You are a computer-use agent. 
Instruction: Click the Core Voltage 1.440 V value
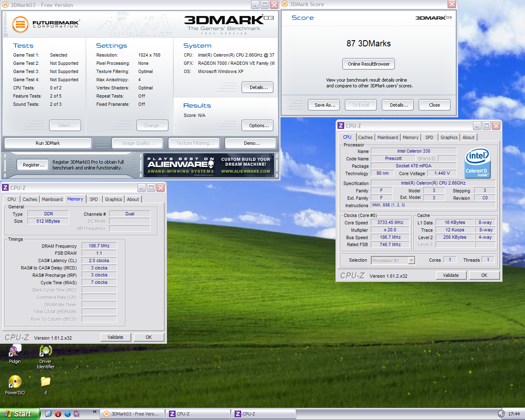coord(442,173)
